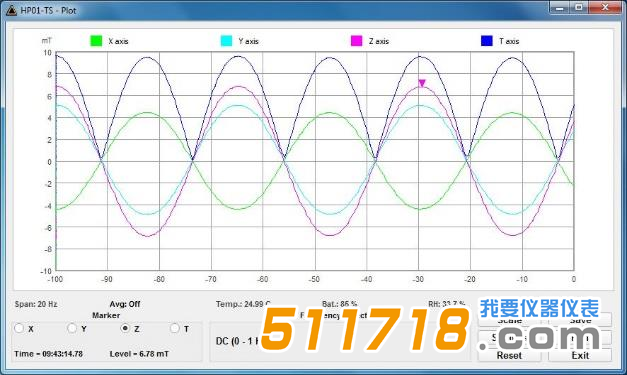The image size is (627, 375).
Task: Click the blue T axis legend swatch
Action: [487, 41]
